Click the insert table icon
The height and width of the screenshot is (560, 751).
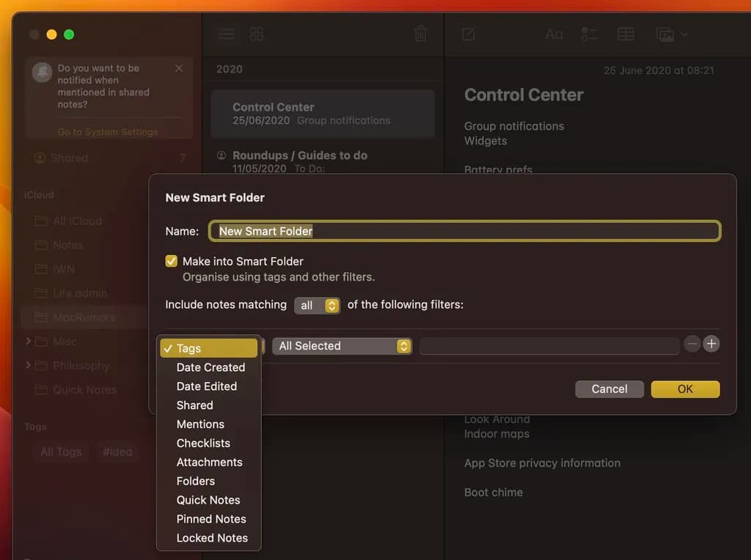(626, 34)
